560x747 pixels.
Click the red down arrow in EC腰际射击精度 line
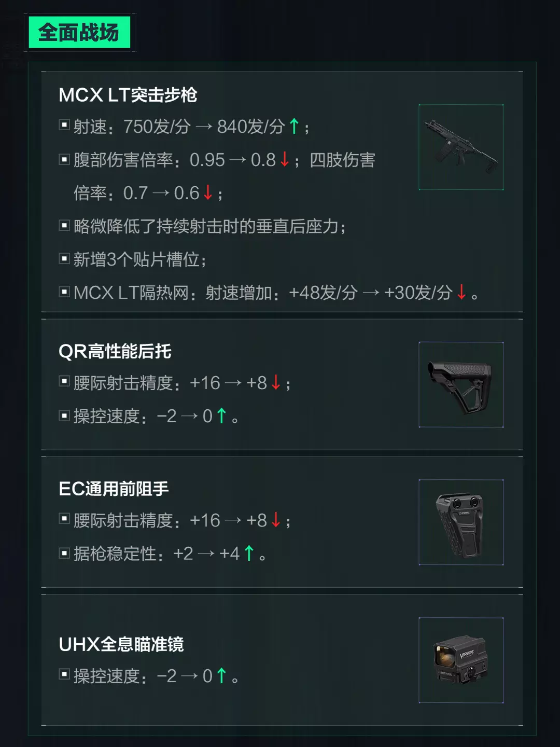tap(276, 520)
